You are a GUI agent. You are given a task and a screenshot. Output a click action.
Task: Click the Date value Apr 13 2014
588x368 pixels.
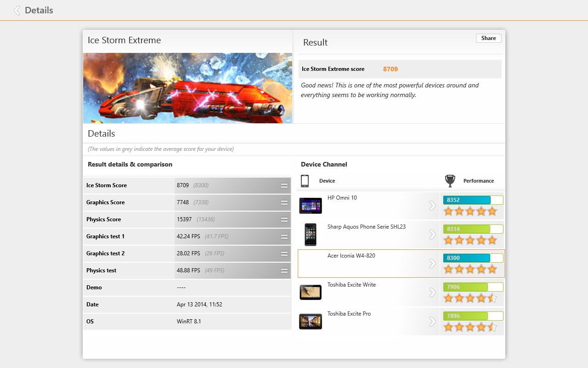click(x=199, y=305)
